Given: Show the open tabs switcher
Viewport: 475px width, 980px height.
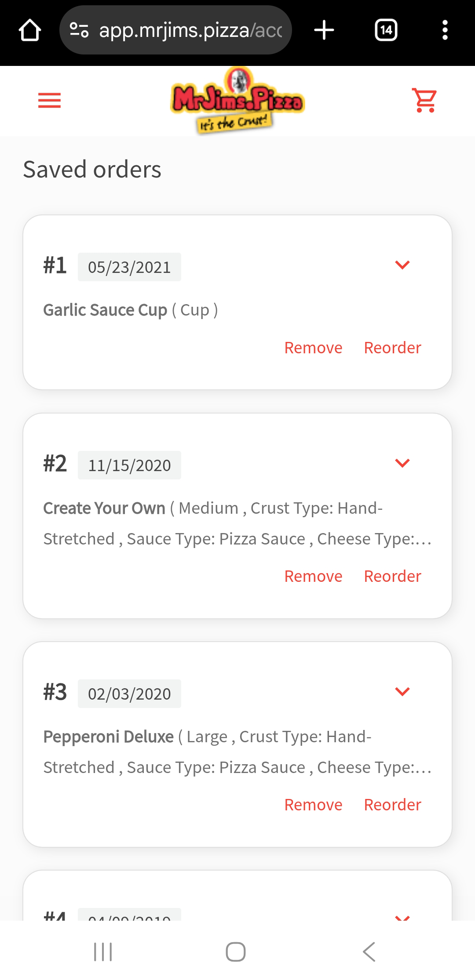Looking at the screenshot, I should click(x=386, y=30).
